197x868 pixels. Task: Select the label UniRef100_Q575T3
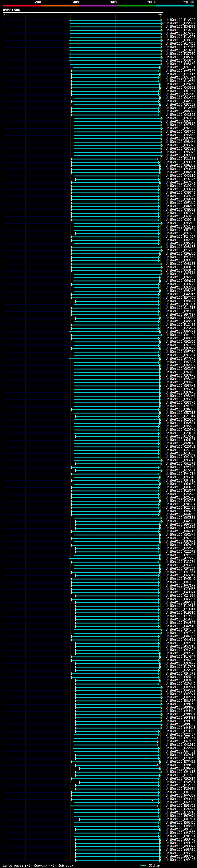click(180, 413)
